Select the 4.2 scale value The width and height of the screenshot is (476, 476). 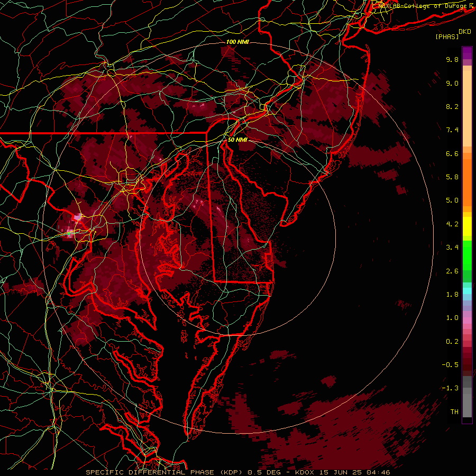click(x=452, y=224)
